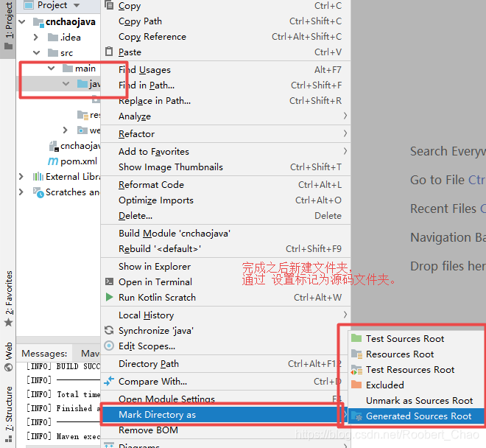Choose Open Module Settings

pyautogui.click(x=225, y=399)
